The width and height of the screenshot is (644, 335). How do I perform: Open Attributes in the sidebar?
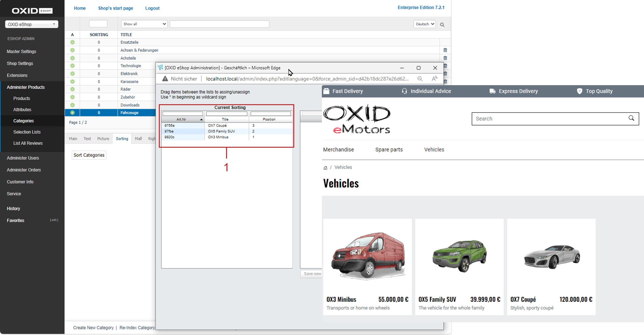pos(22,110)
